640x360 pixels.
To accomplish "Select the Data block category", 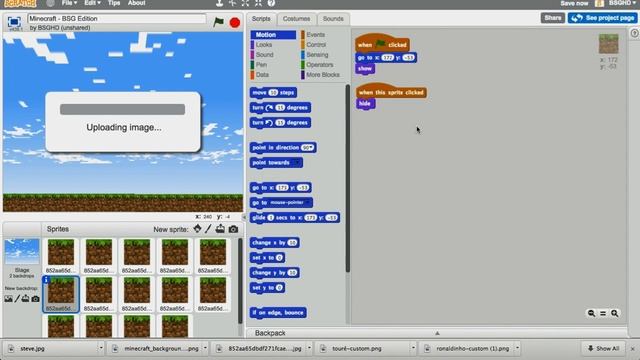I will pyautogui.click(x=262, y=75).
